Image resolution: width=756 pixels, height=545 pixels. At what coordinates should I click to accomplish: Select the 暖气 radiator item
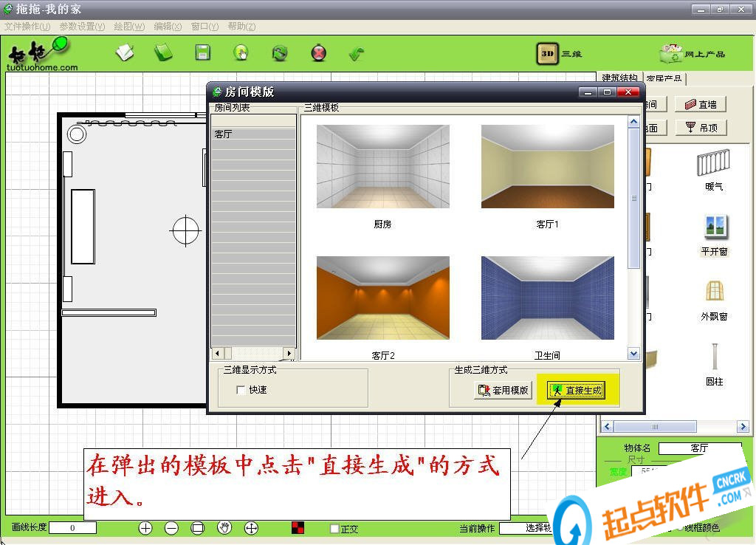point(714,170)
